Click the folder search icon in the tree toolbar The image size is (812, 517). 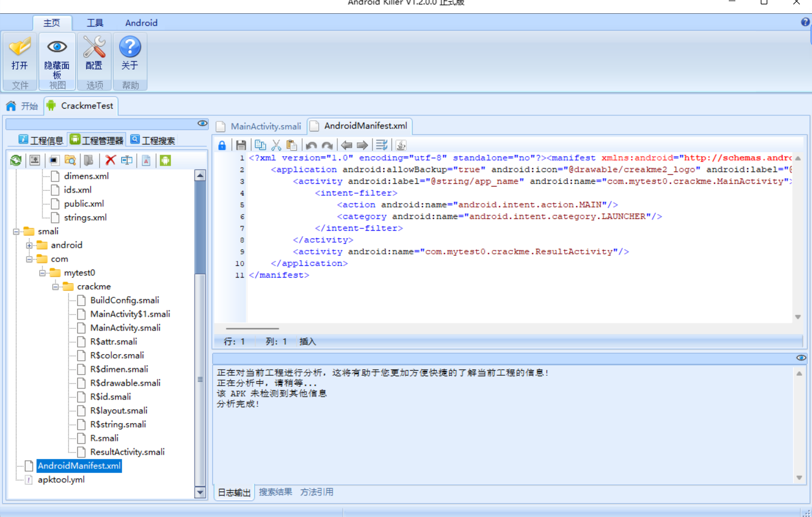tap(70, 160)
